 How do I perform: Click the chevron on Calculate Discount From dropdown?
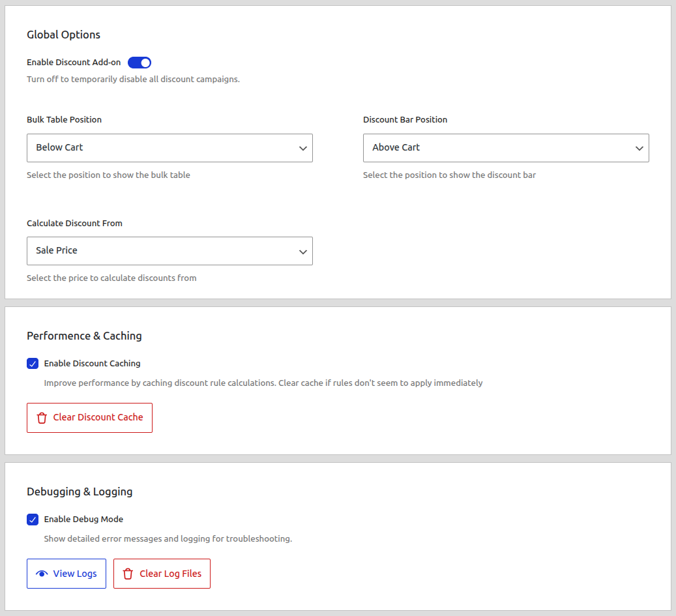[302, 251]
